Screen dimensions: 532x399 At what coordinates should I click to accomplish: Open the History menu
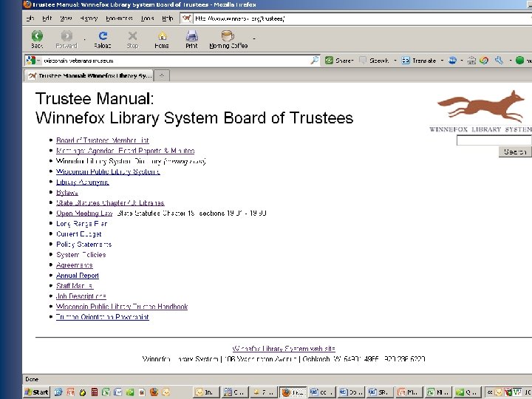pyautogui.click(x=89, y=18)
